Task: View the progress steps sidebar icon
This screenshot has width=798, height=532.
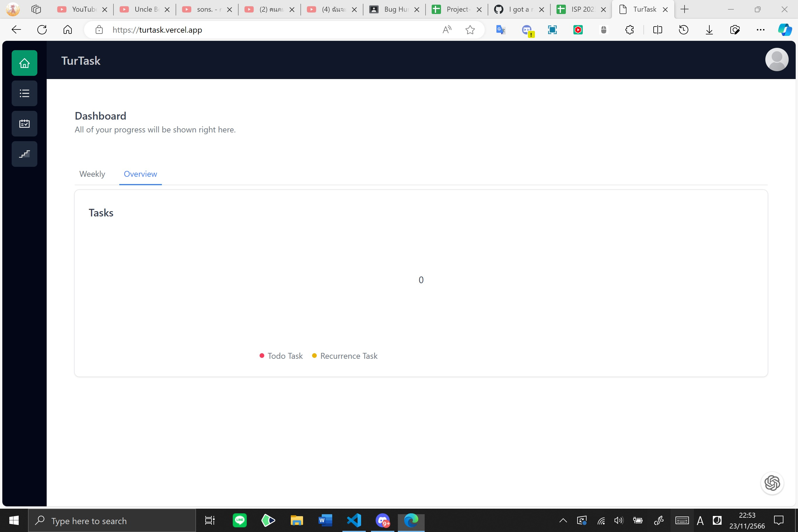Action: click(24, 154)
